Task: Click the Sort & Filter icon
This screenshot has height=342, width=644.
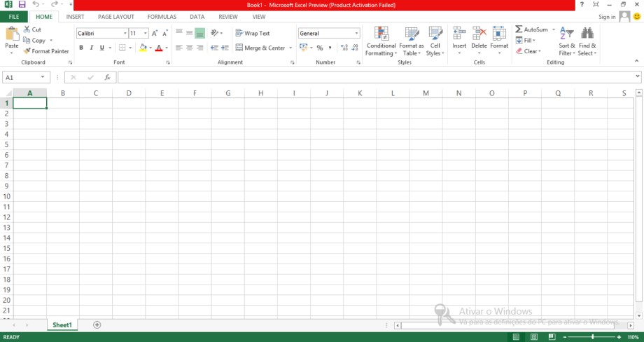Action: coord(566,34)
